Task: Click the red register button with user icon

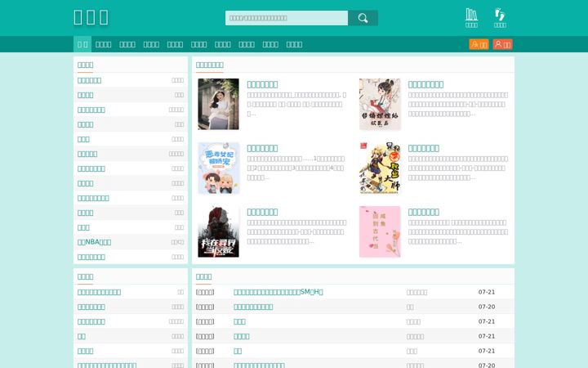Action: pos(502,44)
